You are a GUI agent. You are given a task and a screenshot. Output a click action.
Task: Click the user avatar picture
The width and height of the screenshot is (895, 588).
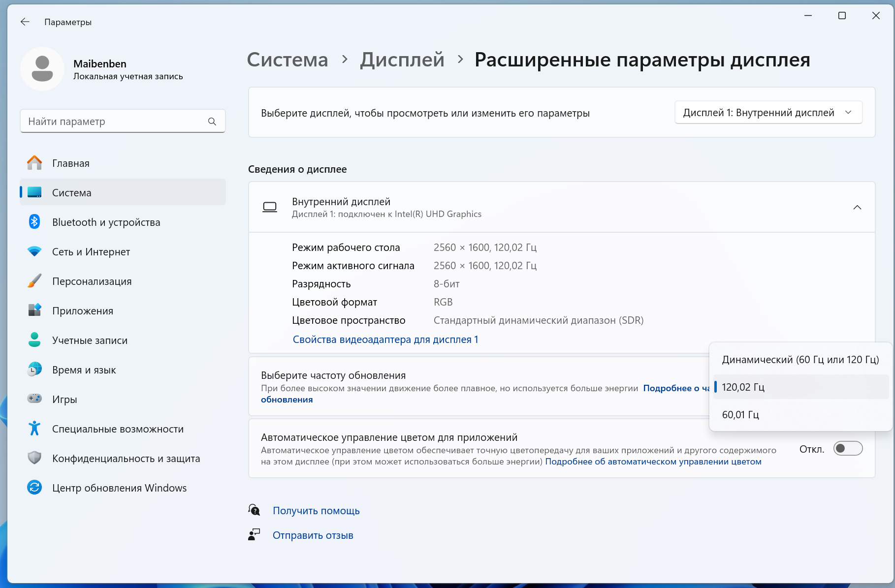click(x=42, y=69)
